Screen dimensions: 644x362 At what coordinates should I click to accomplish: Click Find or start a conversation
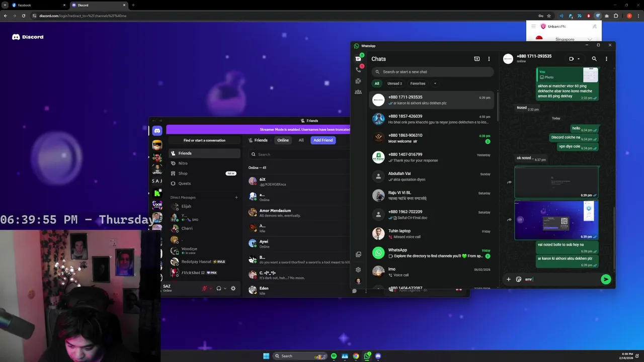click(204, 140)
